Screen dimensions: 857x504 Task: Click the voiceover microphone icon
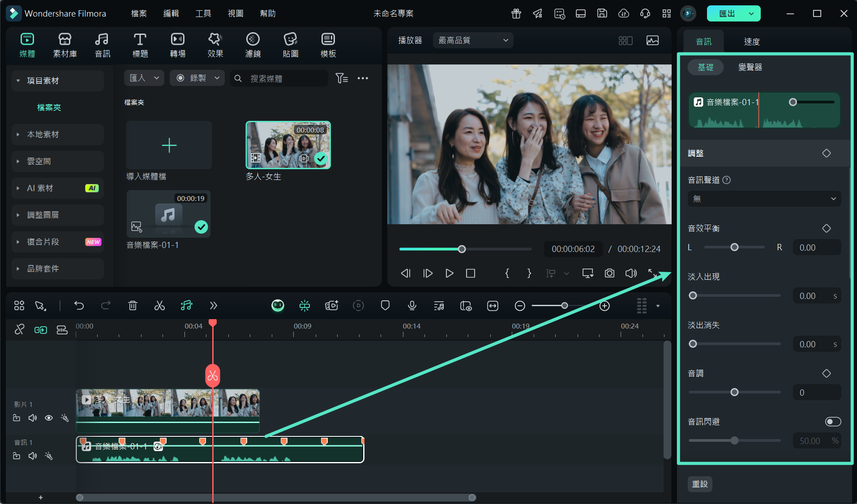click(x=412, y=306)
